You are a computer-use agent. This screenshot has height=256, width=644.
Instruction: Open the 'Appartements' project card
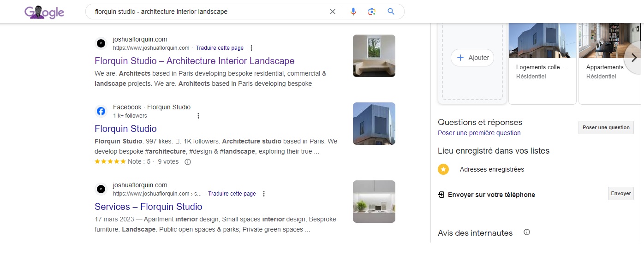tap(611, 63)
